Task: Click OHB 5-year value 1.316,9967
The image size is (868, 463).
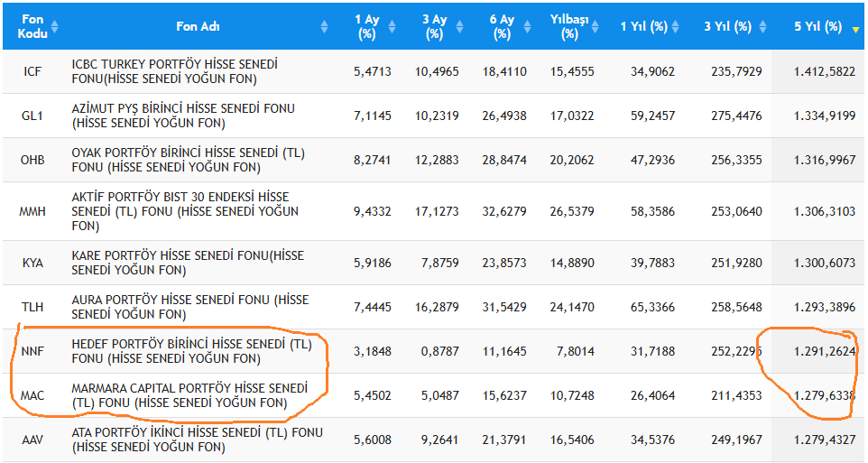Action: tap(825, 160)
